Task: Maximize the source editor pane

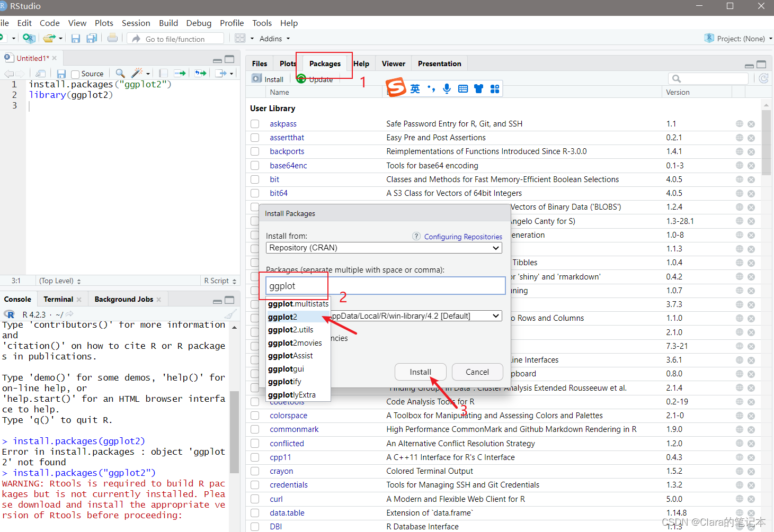Action: (x=229, y=59)
